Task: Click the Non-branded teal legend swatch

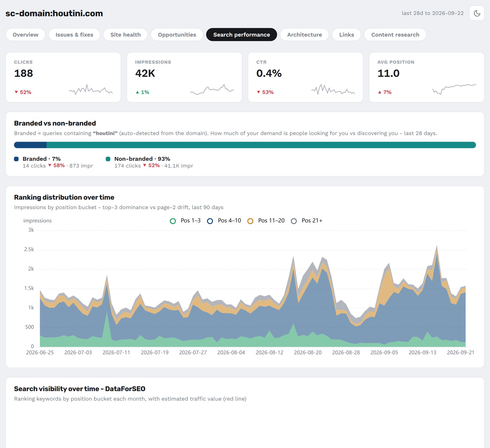Action: (108, 159)
